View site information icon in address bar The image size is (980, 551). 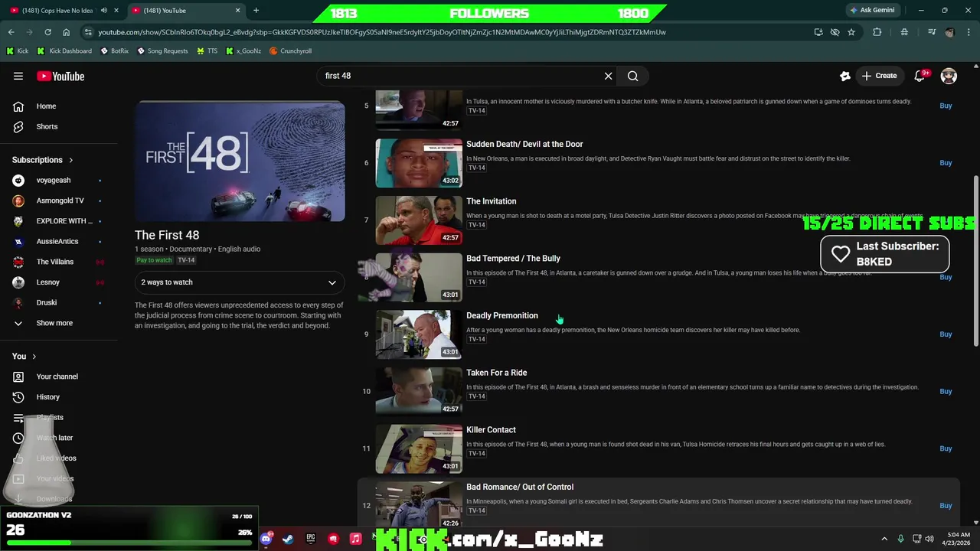(x=89, y=32)
